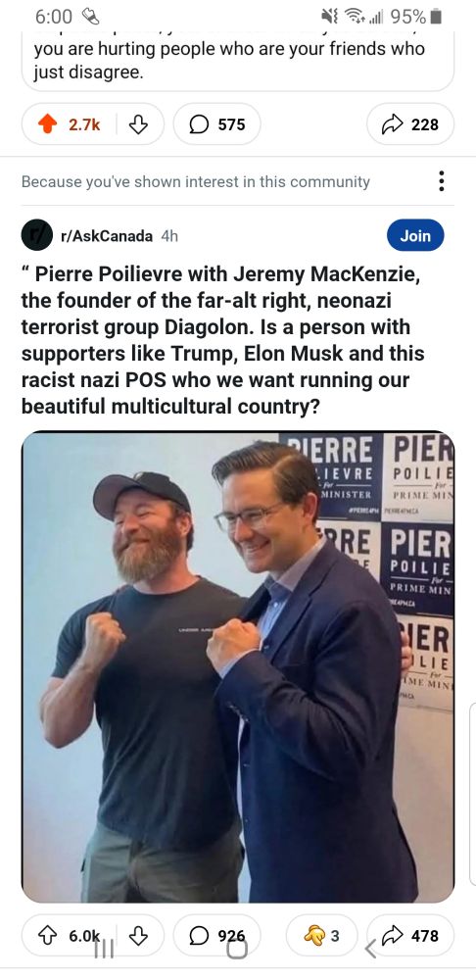Open the three-dot overflow menu
Image resolution: width=476 pixels, height=980 pixels.
(x=442, y=181)
